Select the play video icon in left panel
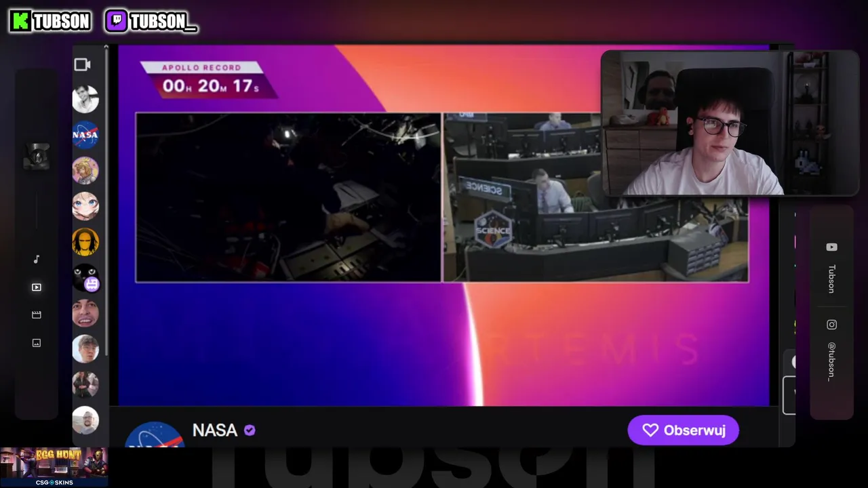The height and width of the screenshot is (488, 868). (x=37, y=287)
